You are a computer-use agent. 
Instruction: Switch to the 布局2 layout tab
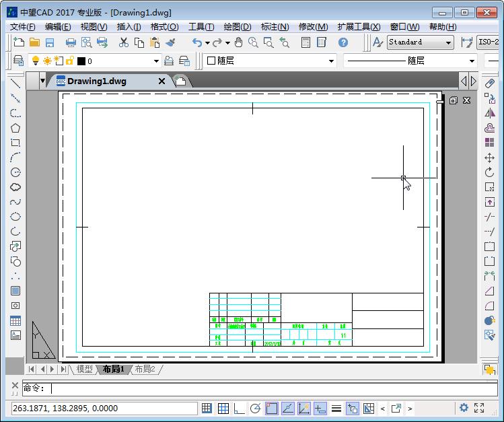tap(145, 370)
